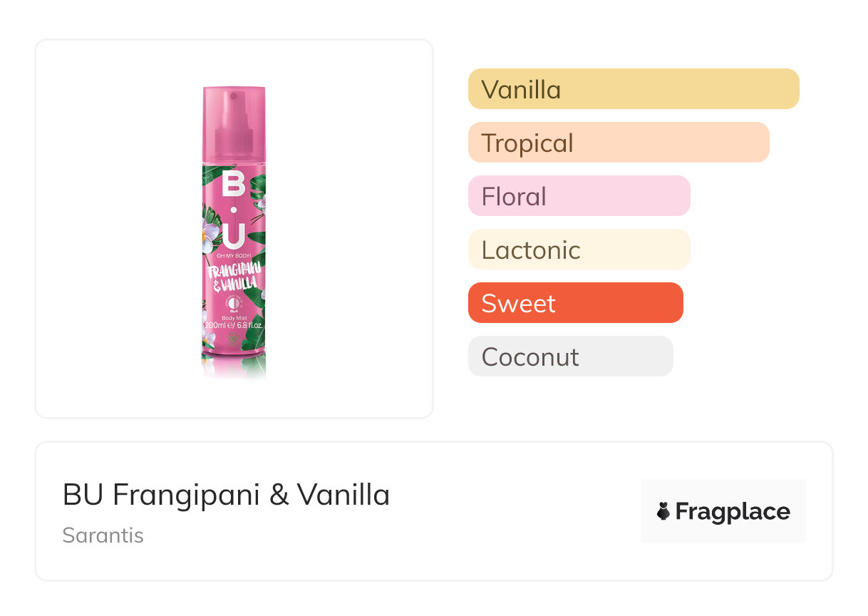Click the Body Mist label text

pos(234,318)
